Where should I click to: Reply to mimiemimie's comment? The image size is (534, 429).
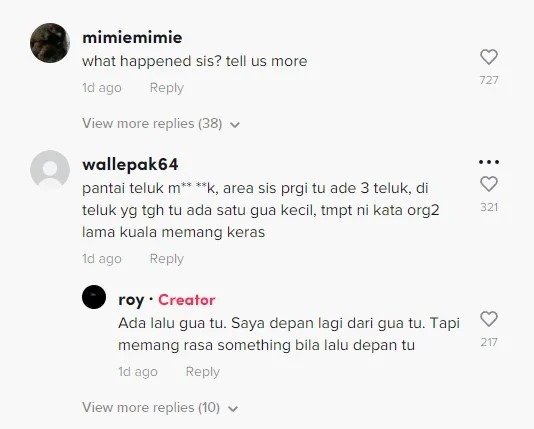tap(167, 88)
